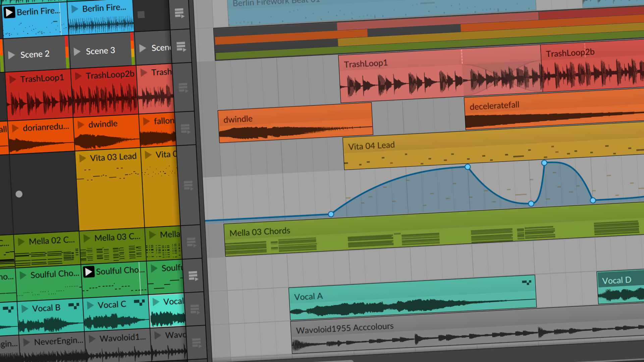Launch the dorianredu clip
The height and width of the screenshot is (362, 644).
pyautogui.click(x=15, y=128)
